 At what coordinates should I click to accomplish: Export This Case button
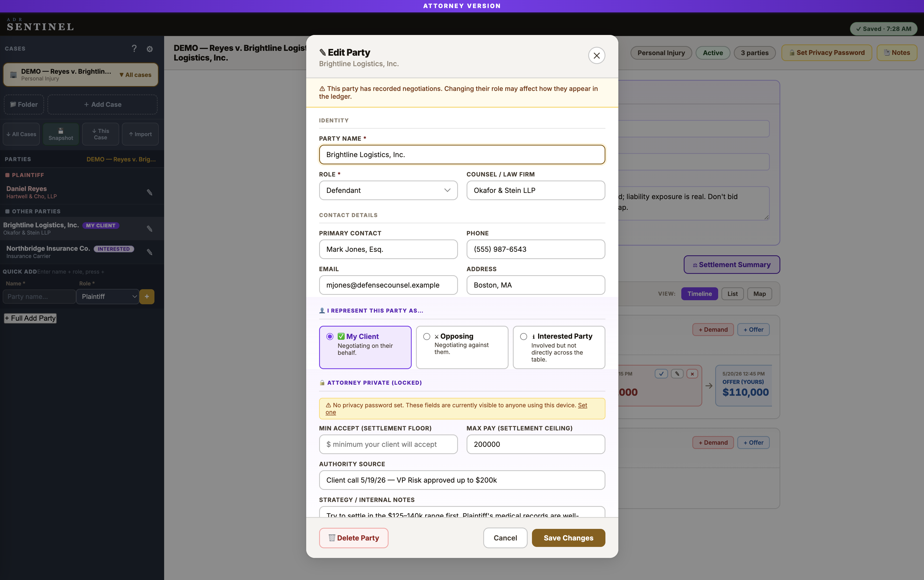click(100, 134)
